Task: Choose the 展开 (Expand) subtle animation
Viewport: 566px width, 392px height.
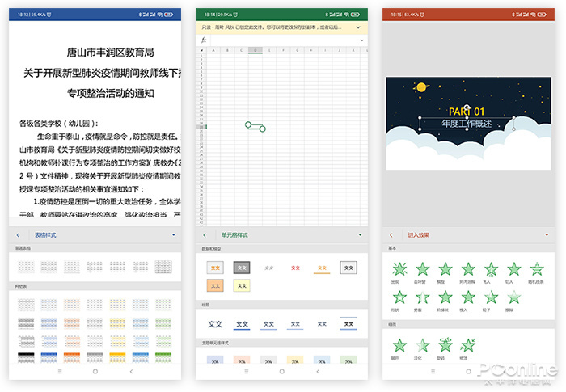Action: click(398, 346)
